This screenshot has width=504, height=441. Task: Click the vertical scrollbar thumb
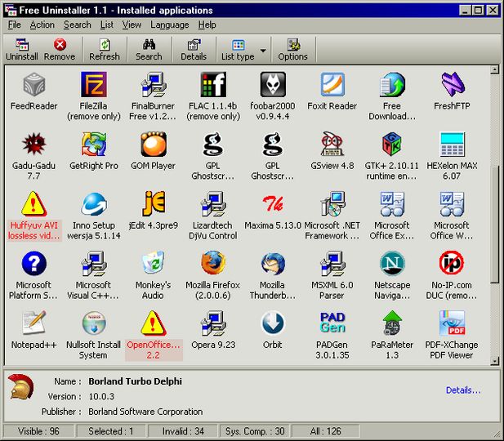click(x=495, y=225)
